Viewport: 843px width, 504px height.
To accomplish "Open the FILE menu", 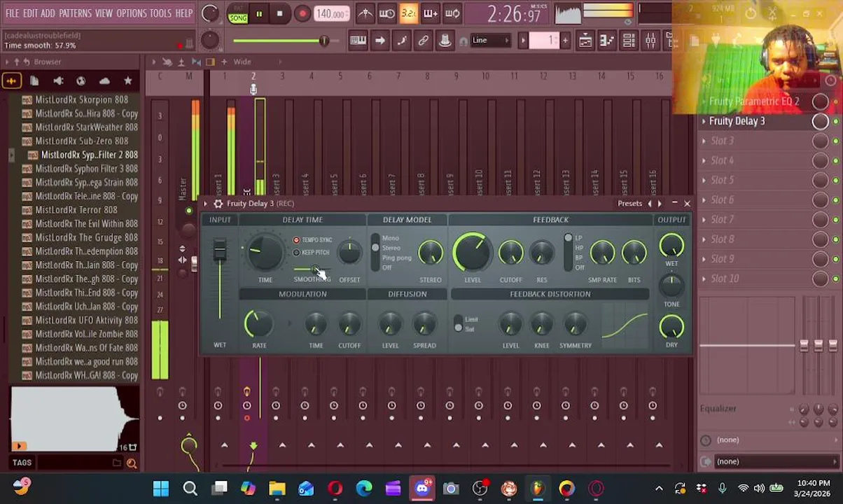I will [13, 13].
